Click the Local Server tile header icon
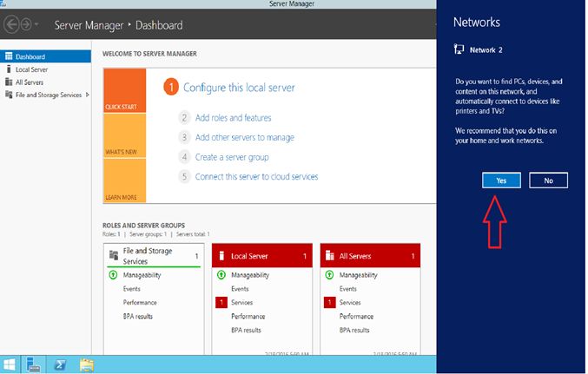 pyautogui.click(x=221, y=256)
